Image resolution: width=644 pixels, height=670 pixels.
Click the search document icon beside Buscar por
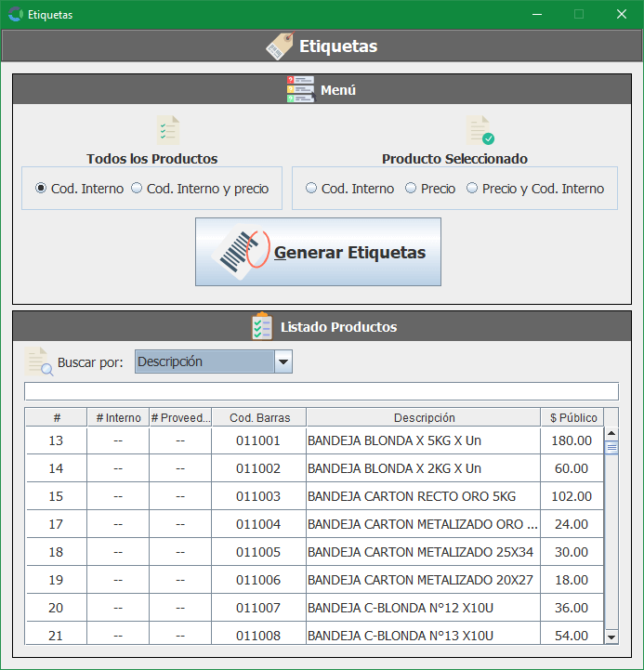coord(39,361)
